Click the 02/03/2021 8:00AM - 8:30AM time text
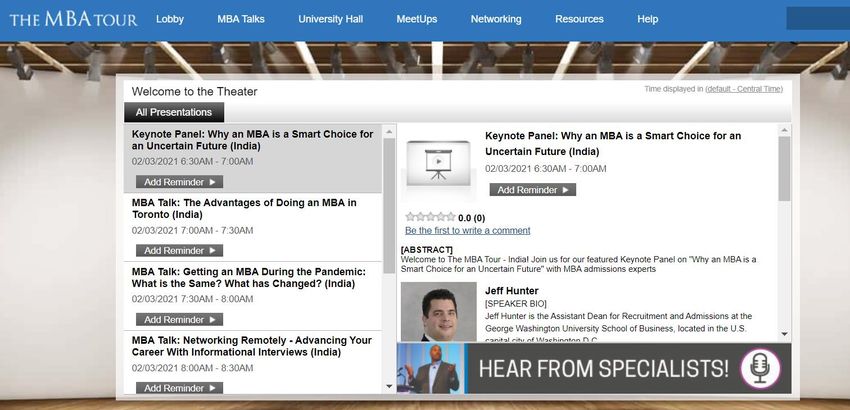 192,368
